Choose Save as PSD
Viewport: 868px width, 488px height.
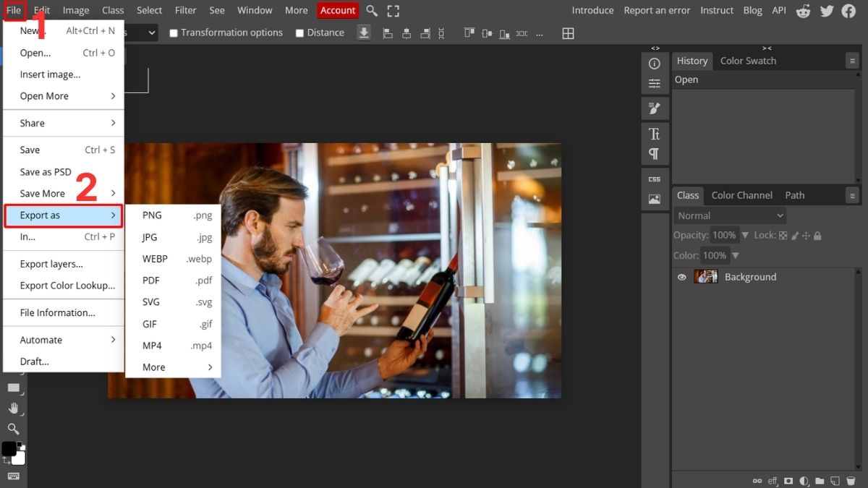[64, 172]
